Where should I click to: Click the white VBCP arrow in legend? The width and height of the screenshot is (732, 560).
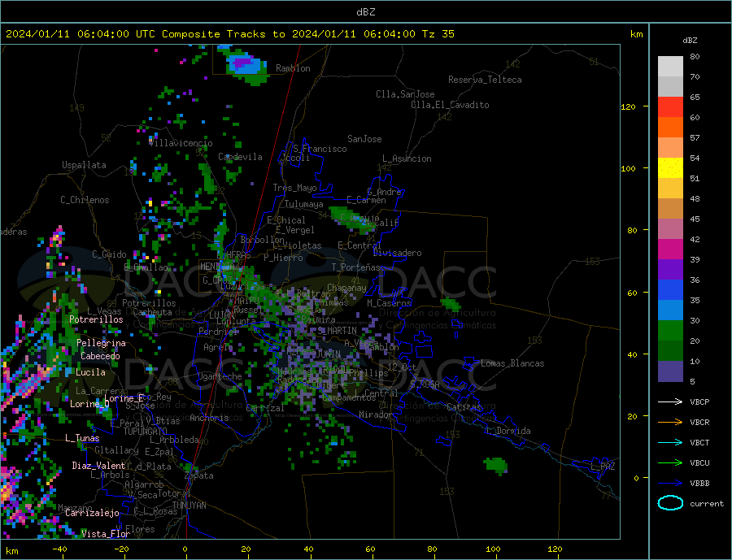click(x=670, y=402)
